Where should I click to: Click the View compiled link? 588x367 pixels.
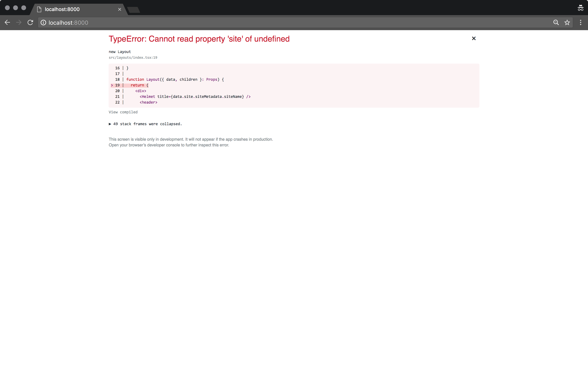click(x=123, y=112)
